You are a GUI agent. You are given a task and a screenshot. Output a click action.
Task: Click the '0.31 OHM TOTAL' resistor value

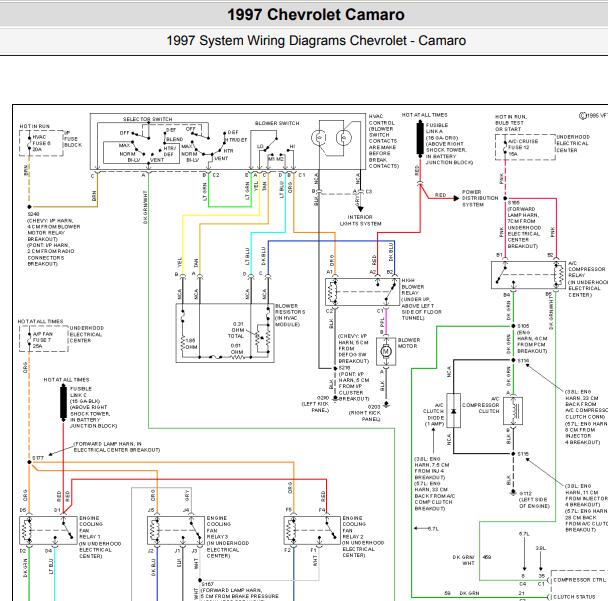(236, 330)
